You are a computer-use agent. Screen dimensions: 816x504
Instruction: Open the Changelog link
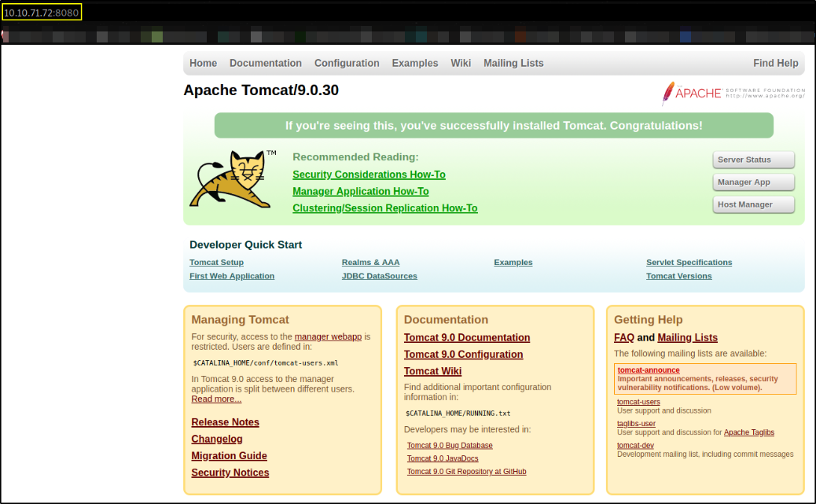[x=216, y=439]
